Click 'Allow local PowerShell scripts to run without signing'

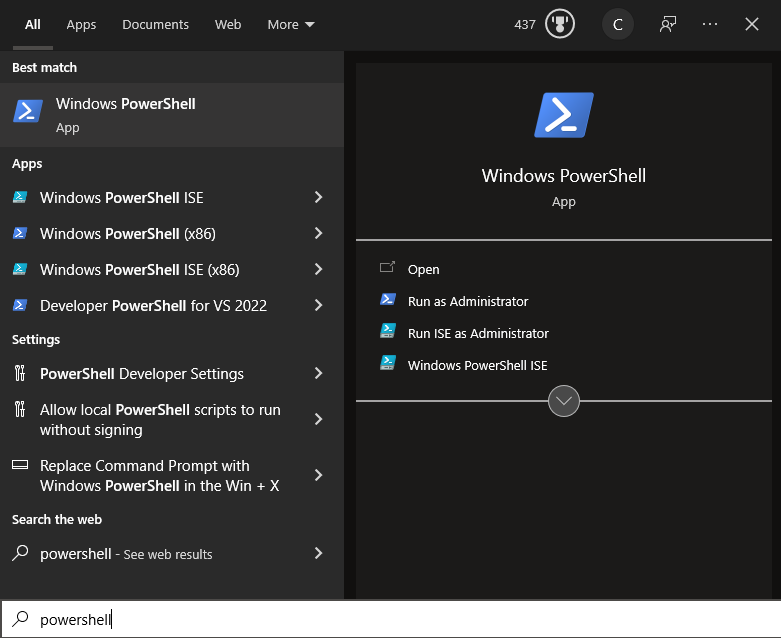pos(160,419)
